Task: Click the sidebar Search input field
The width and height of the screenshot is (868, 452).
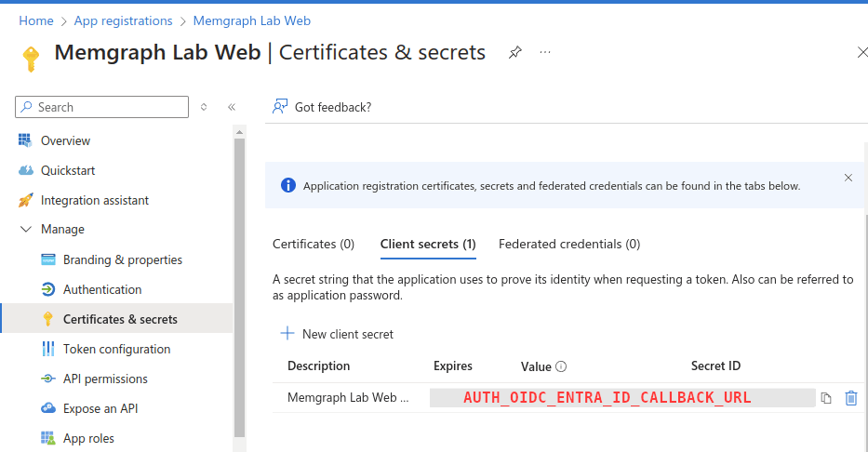Action: click(x=101, y=107)
